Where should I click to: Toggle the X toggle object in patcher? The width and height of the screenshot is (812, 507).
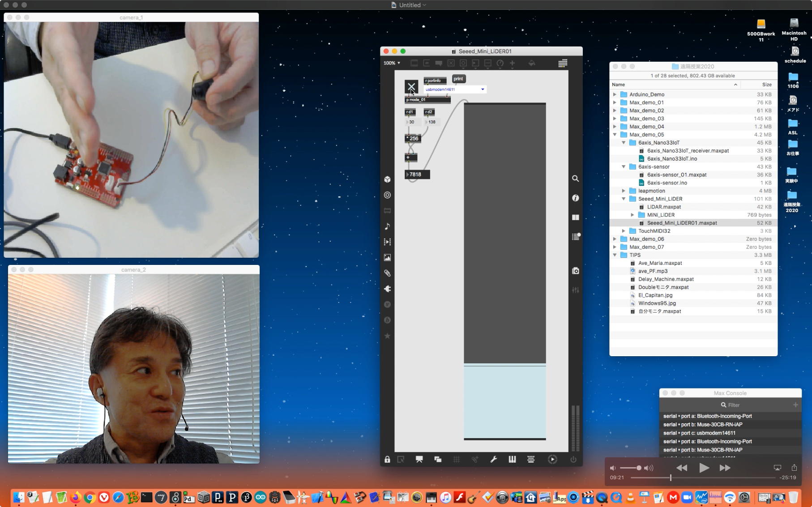(x=411, y=86)
